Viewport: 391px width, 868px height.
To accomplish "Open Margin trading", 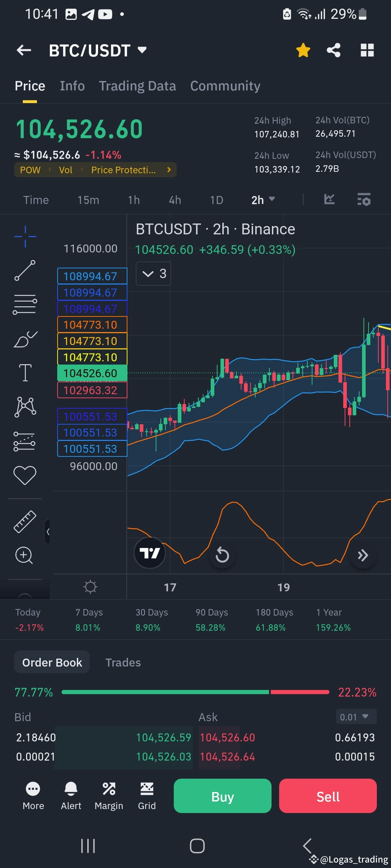I will pos(109,796).
